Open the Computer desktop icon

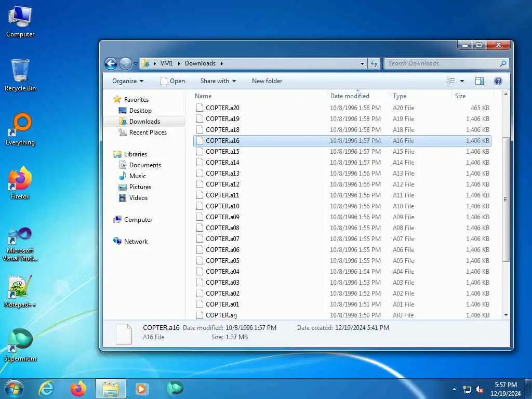click(20, 22)
